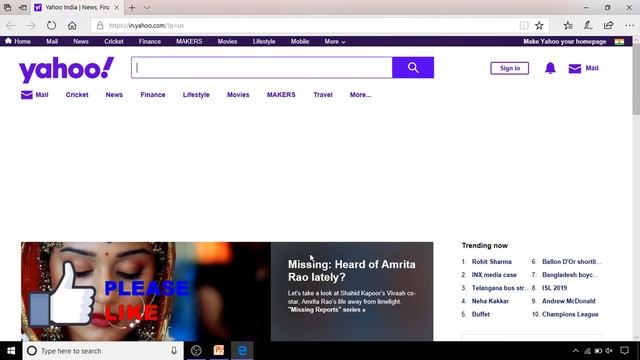Click the India flag icon

[x=619, y=42]
